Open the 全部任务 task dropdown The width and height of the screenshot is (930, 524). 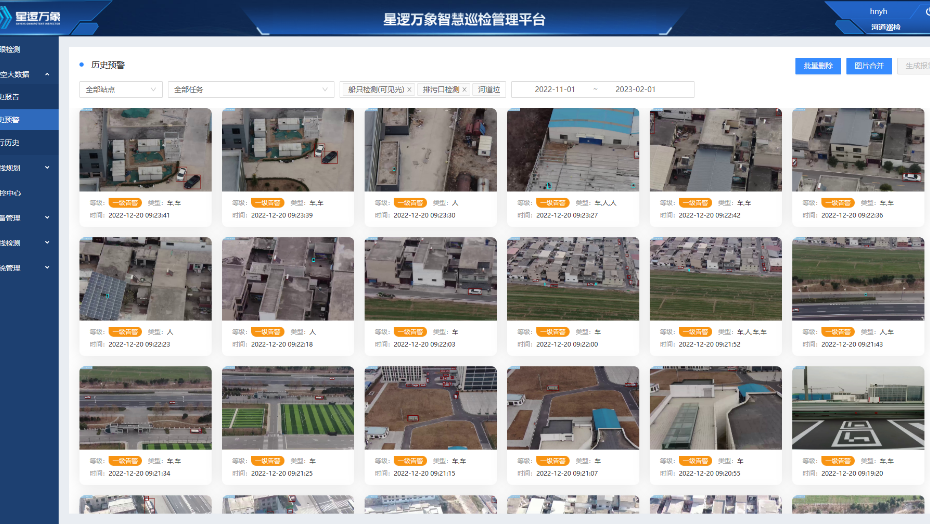click(x=251, y=90)
